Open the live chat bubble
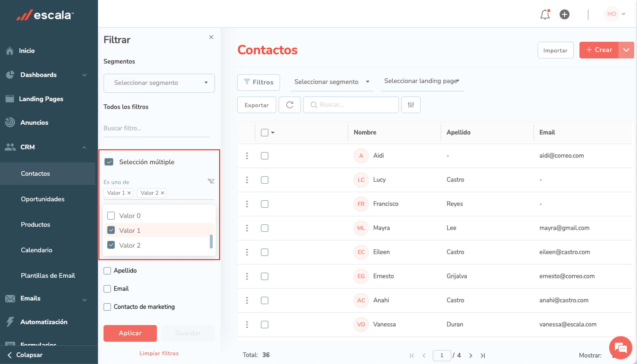The image size is (637, 364). 621,348
